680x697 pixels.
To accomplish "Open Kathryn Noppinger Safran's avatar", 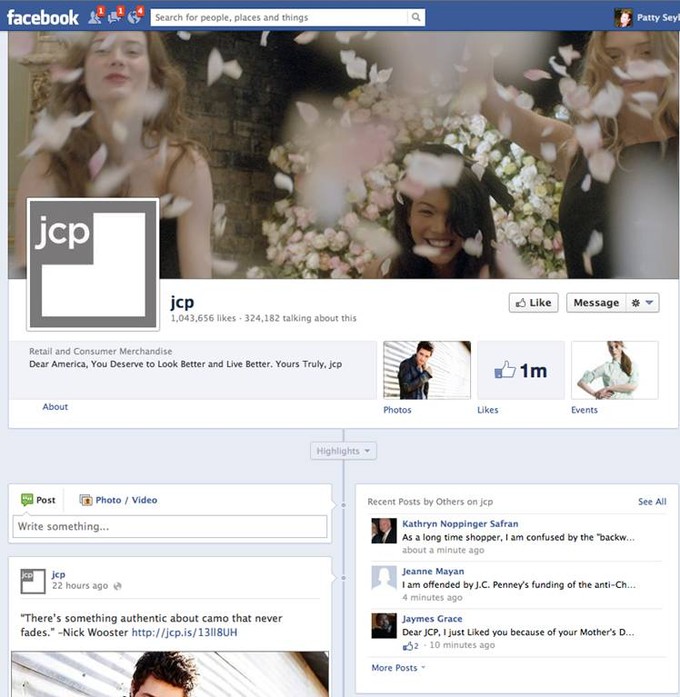I will pos(384,531).
